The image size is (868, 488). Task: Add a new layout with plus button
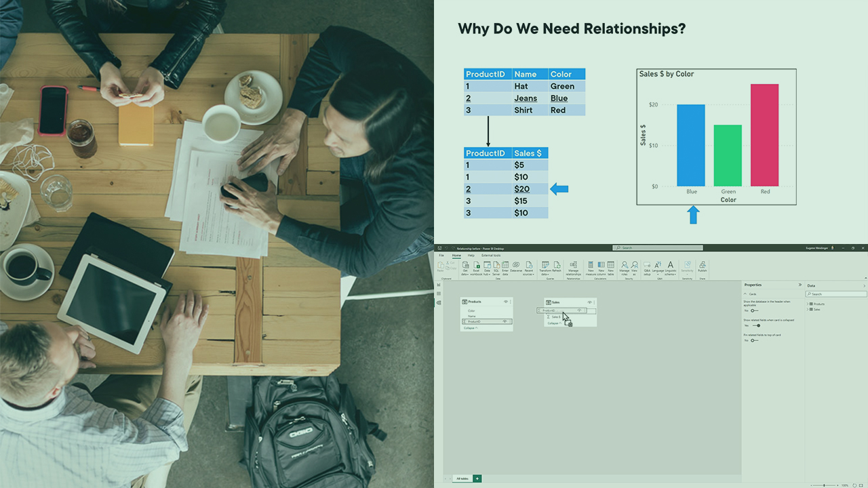tap(477, 479)
